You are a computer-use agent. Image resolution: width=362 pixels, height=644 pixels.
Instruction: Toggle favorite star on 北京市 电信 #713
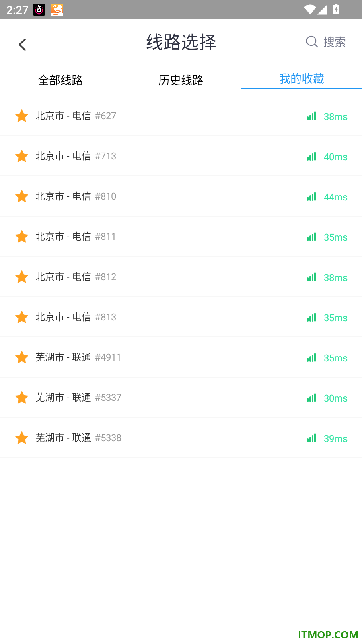[22, 156]
